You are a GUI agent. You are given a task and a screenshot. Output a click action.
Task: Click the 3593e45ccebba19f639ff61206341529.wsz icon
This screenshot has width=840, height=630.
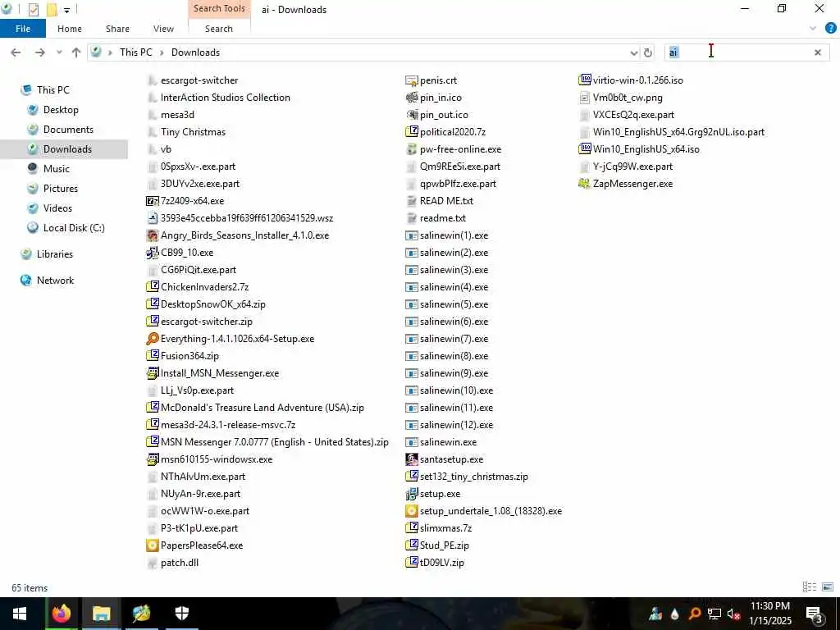point(153,218)
